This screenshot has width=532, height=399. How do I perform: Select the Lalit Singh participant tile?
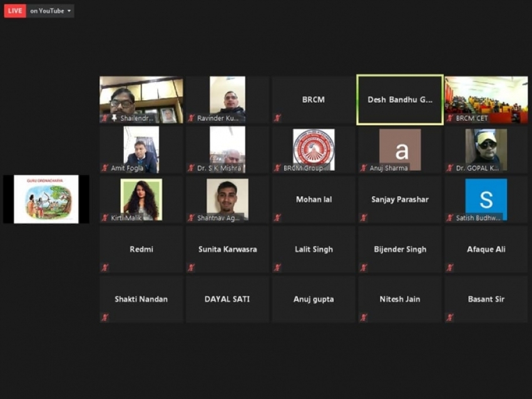(x=314, y=249)
